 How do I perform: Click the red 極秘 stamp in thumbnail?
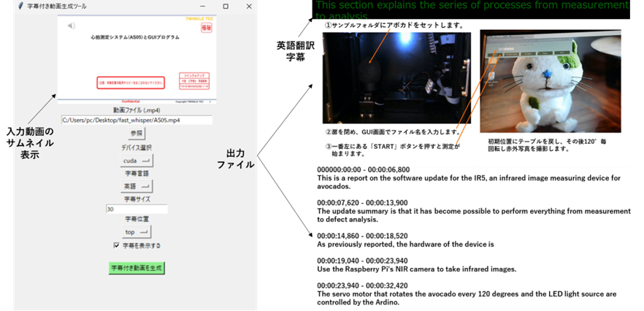point(207,27)
